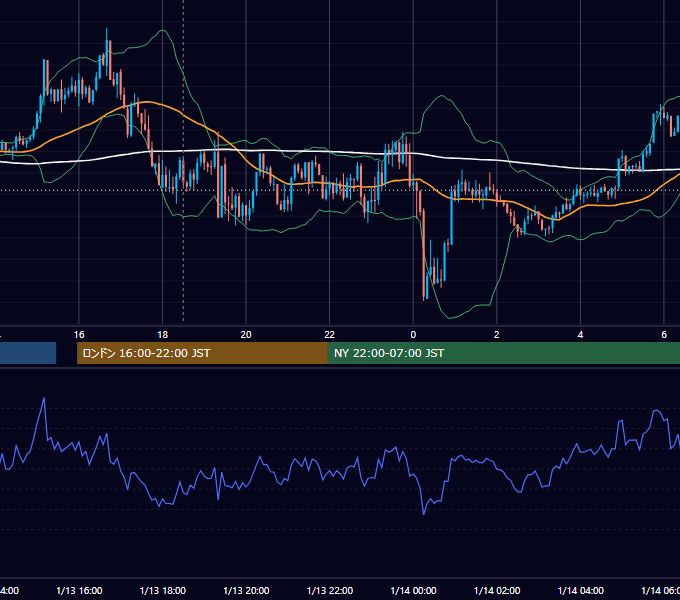Viewport: 680px width, 600px height.
Task: Click the 6 hour axis label
Action: (x=664, y=335)
